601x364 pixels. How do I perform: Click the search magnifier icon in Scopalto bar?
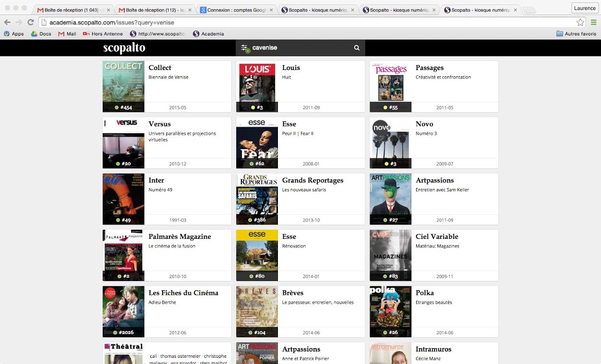pos(357,47)
